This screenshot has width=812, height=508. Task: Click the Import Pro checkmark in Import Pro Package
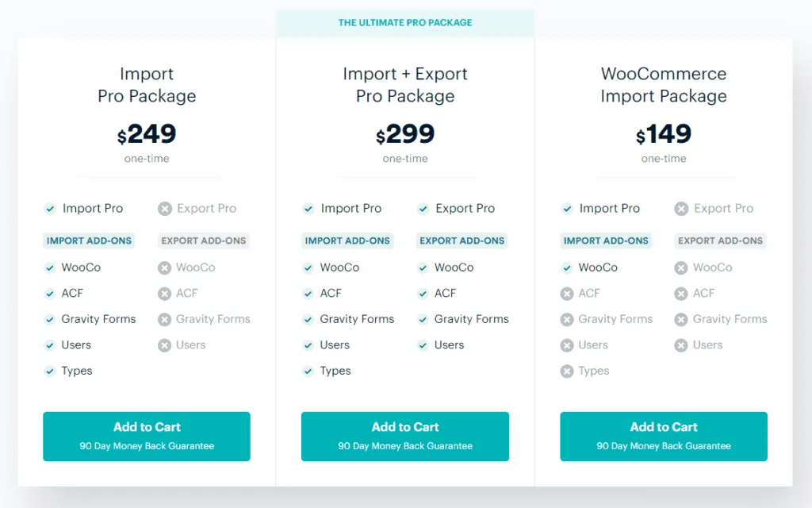click(49, 209)
